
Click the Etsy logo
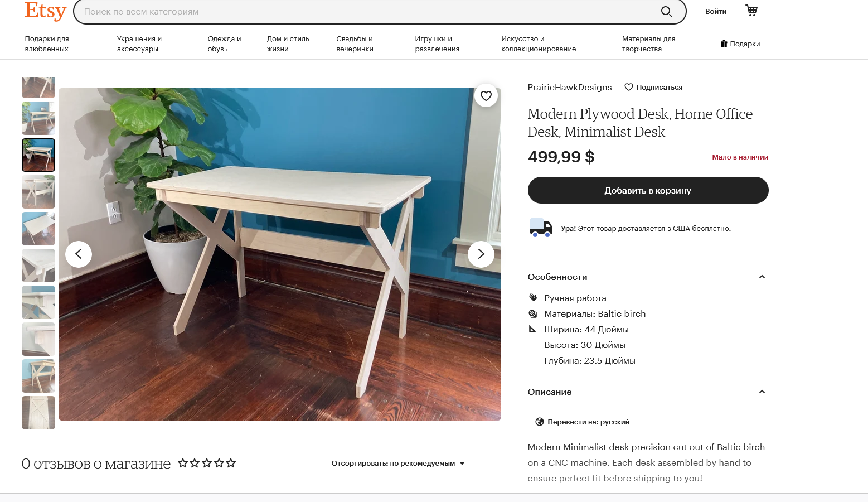pyautogui.click(x=46, y=11)
